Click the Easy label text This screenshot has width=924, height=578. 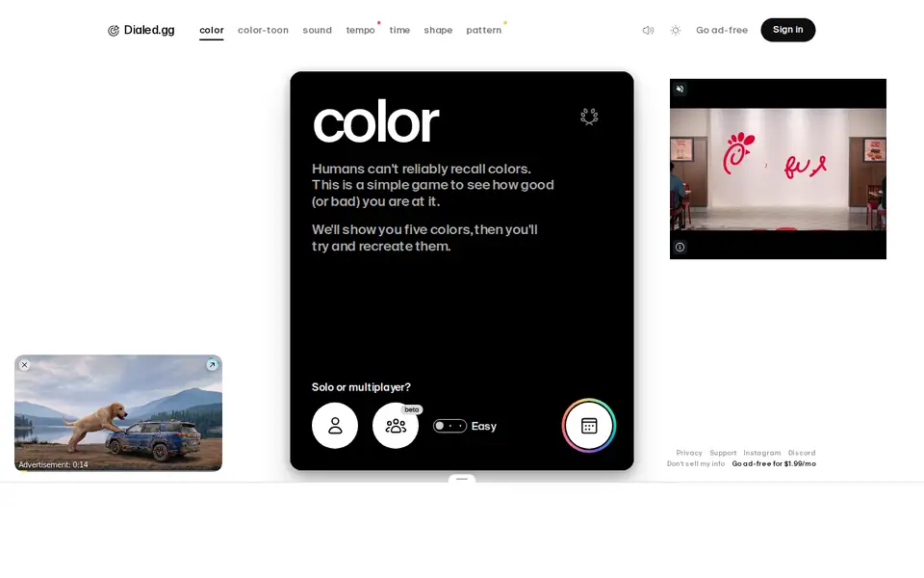(484, 426)
